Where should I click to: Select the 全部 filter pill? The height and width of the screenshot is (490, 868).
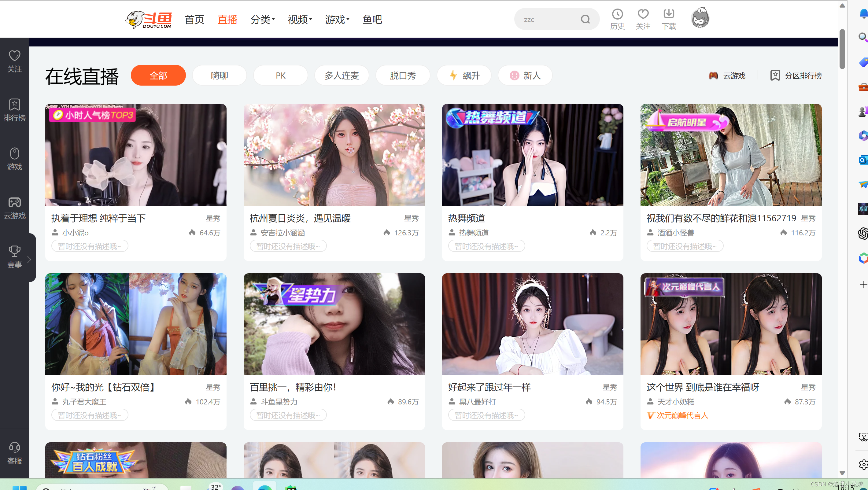click(158, 76)
